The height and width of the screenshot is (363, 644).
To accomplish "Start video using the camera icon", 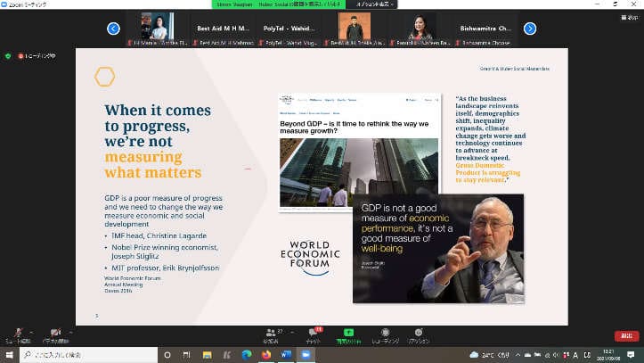I will (55, 335).
